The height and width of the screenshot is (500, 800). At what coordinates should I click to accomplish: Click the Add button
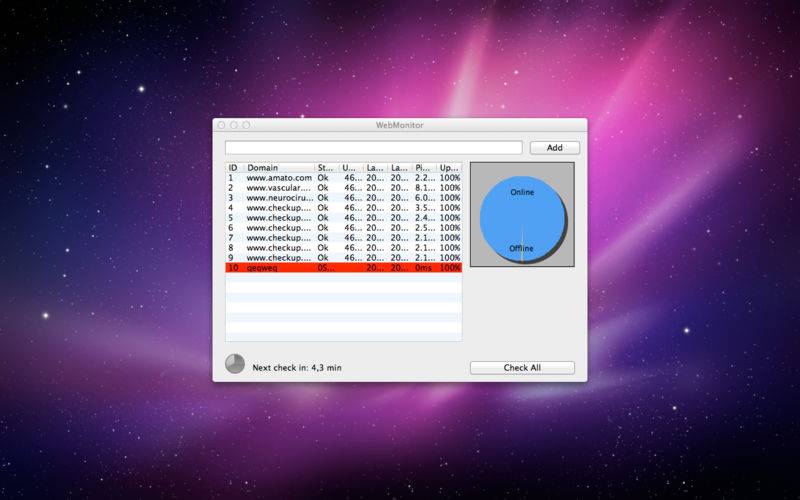(x=555, y=147)
